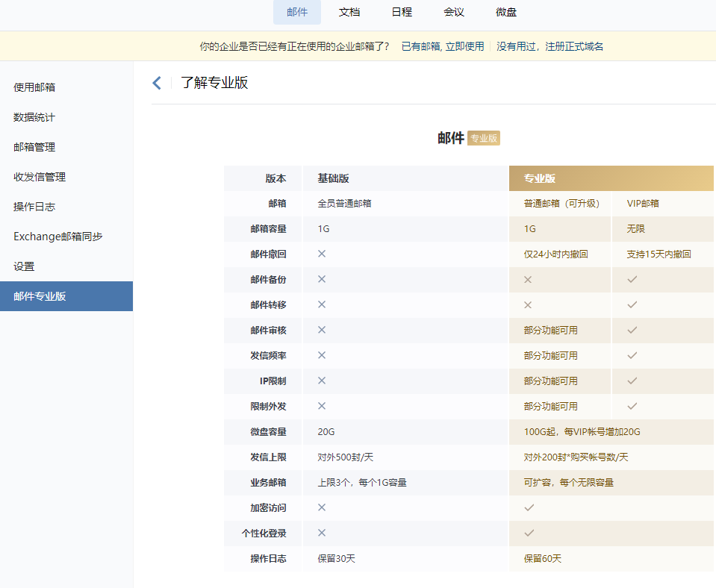
Task: Open Exchange邮箱同步 in the sidebar
Action: click(58, 237)
